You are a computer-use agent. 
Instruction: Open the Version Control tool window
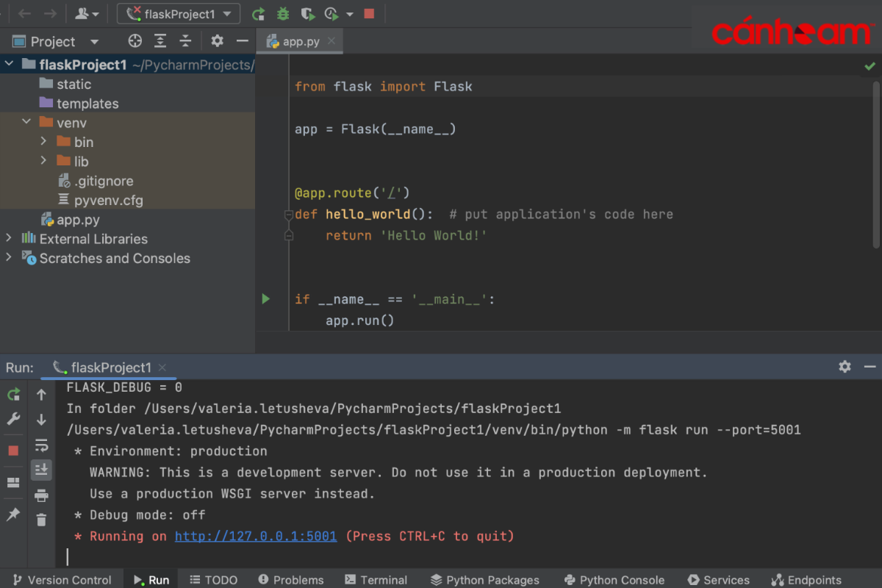(62, 580)
